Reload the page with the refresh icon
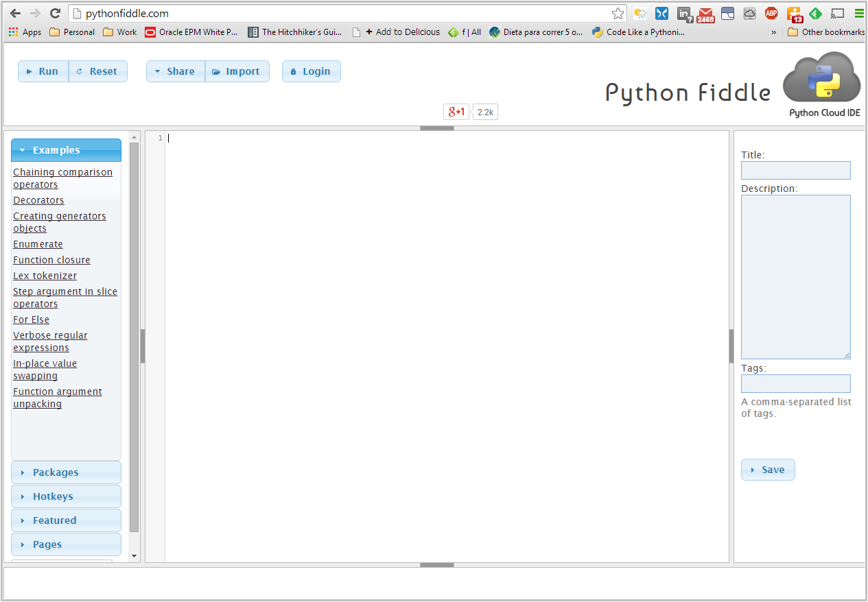This screenshot has height=602, width=868. click(56, 13)
